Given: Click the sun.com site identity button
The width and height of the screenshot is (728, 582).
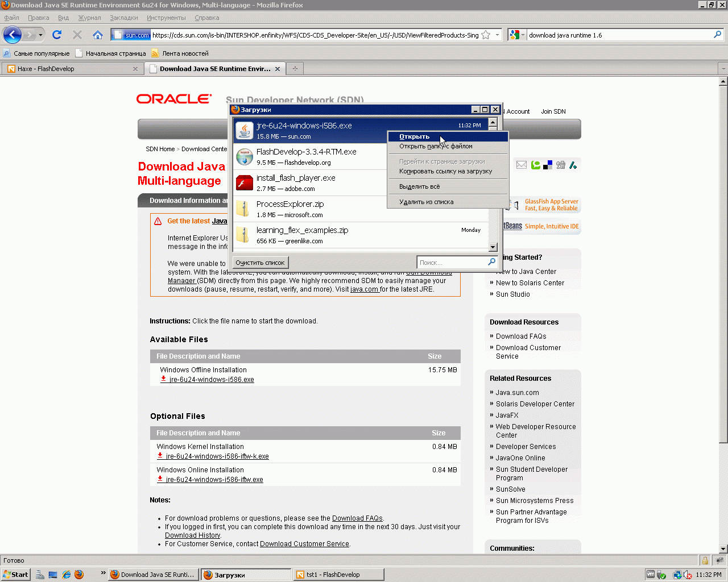Looking at the screenshot, I should pos(131,35).
